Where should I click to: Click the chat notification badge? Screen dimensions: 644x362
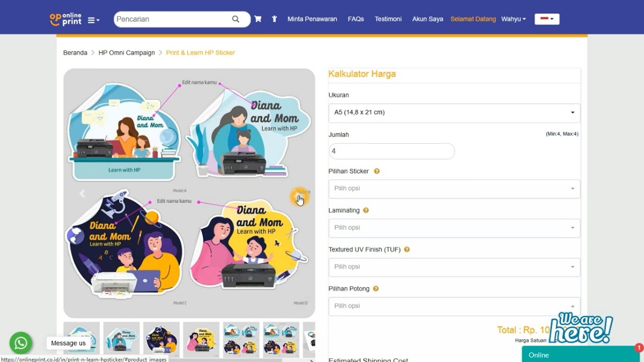point(639,347)
